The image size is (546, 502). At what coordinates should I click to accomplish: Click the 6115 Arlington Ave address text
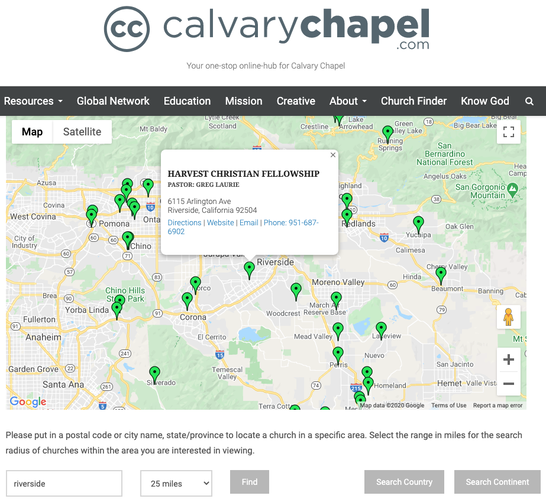(199, 202)
